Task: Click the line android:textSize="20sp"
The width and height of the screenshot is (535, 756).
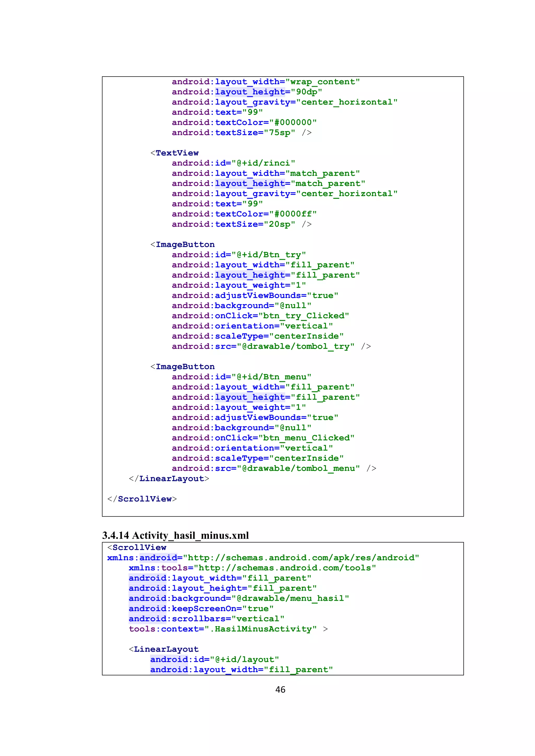Action: coord(241,224)
